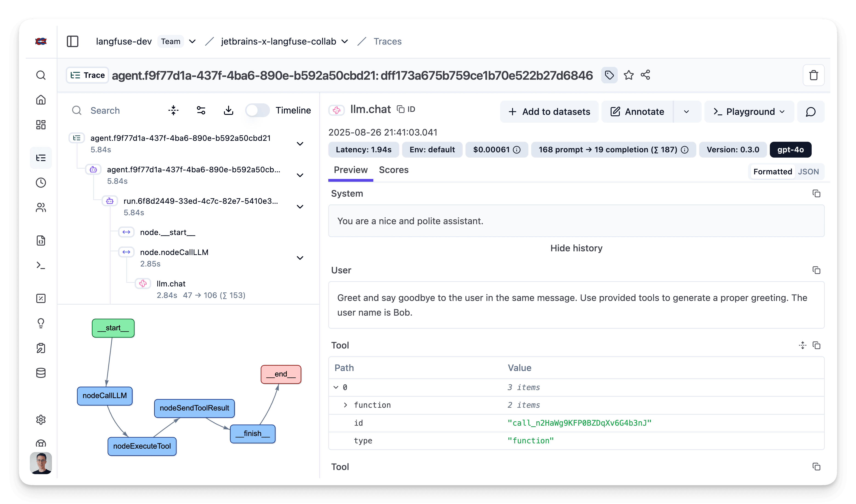
Task: Click the trash delete trace icon
Action: click(813, 75)
